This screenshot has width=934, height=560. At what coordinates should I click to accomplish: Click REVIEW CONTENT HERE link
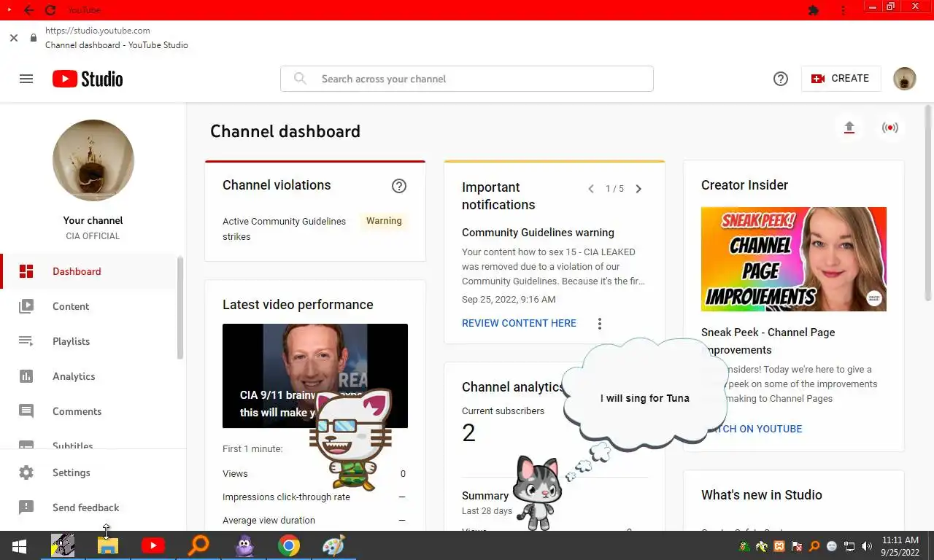click(519, 323)
